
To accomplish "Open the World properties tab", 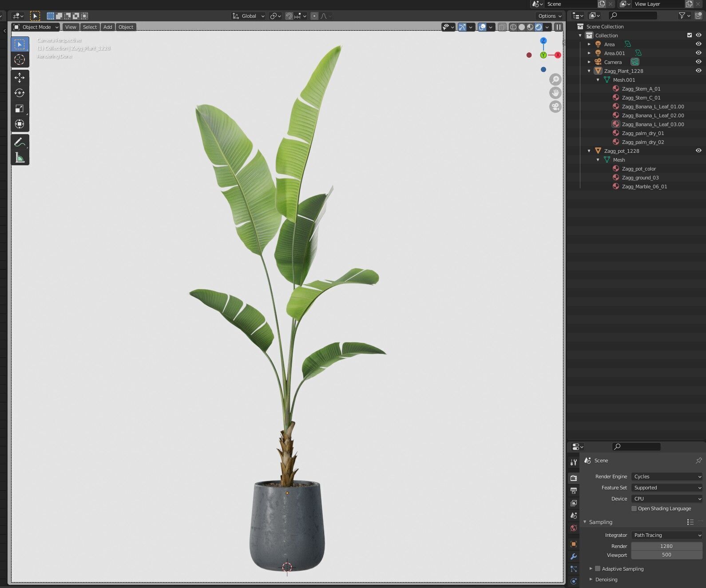I will click(574, 528).
